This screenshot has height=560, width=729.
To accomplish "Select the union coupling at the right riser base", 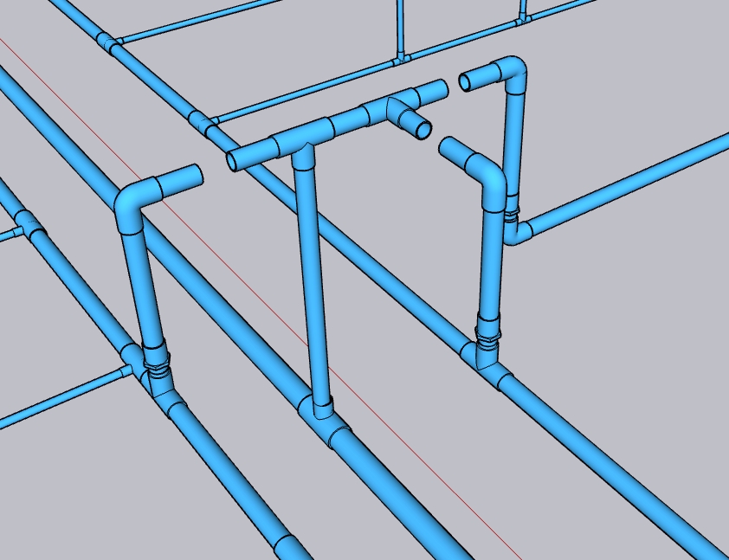I will [x=487, y=331].
